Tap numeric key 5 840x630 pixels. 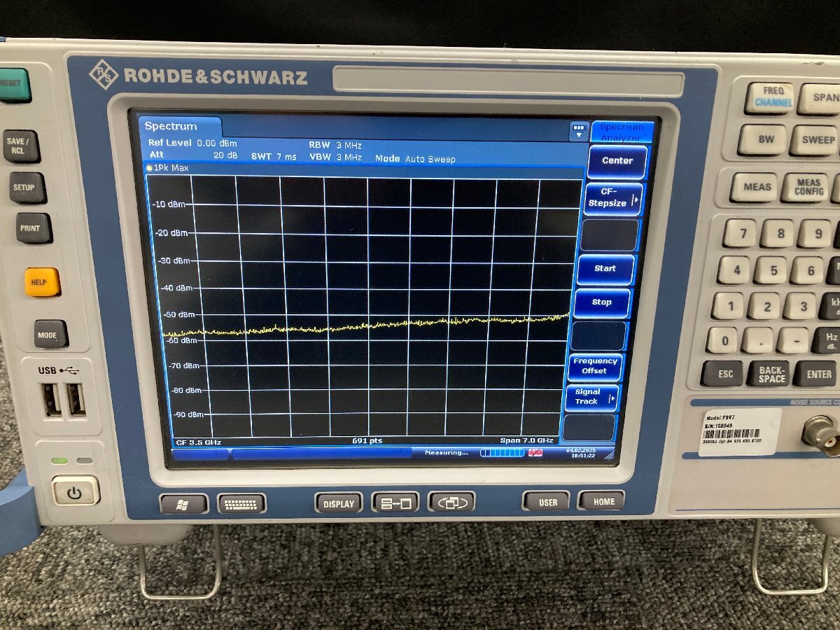pos(772,269)
